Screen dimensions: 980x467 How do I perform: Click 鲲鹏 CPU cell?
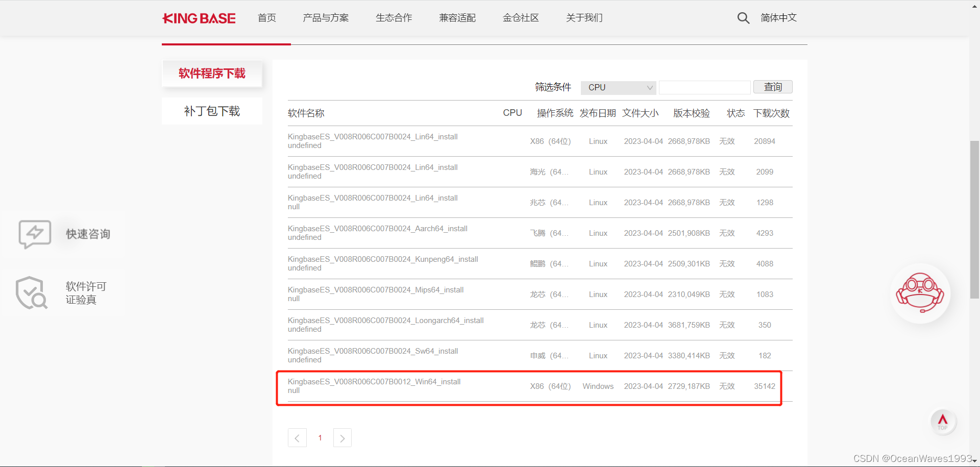549,264
